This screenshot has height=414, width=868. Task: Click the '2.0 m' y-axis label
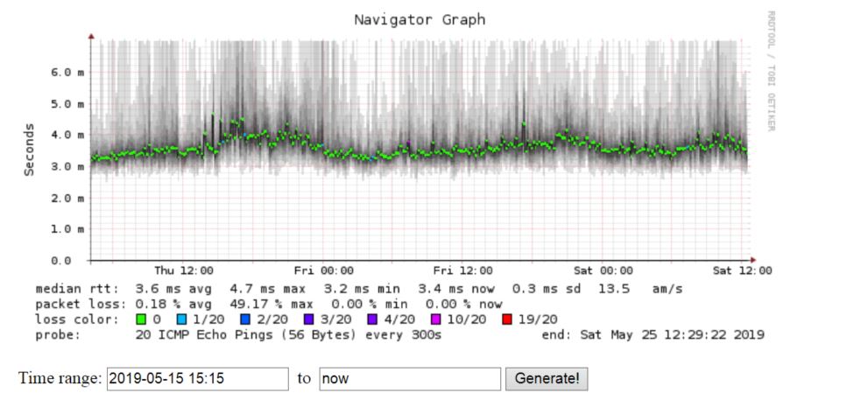coord(68,198)
